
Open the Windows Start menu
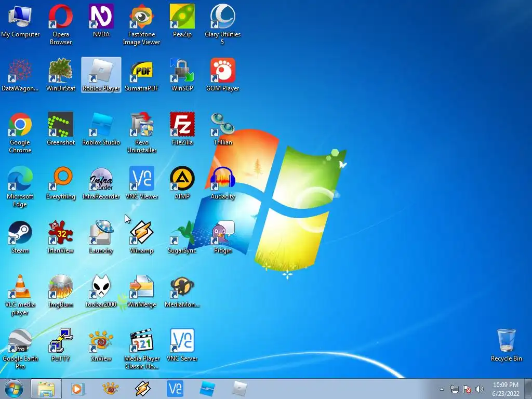[14, 389]
